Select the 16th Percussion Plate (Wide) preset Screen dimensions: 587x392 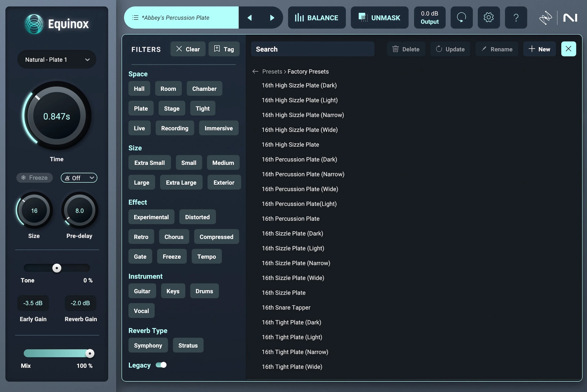coord(300,189)
